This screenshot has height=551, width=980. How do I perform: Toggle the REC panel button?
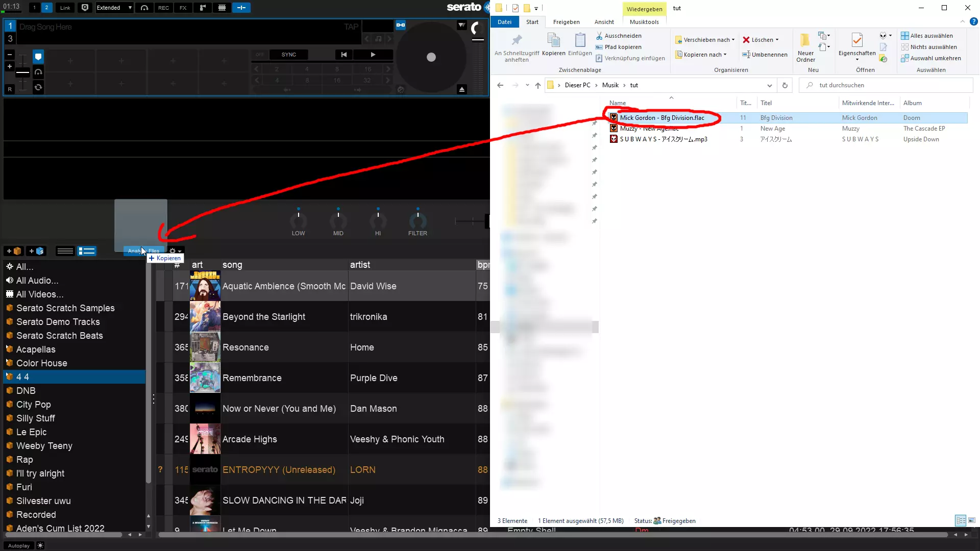pos(163,8)
